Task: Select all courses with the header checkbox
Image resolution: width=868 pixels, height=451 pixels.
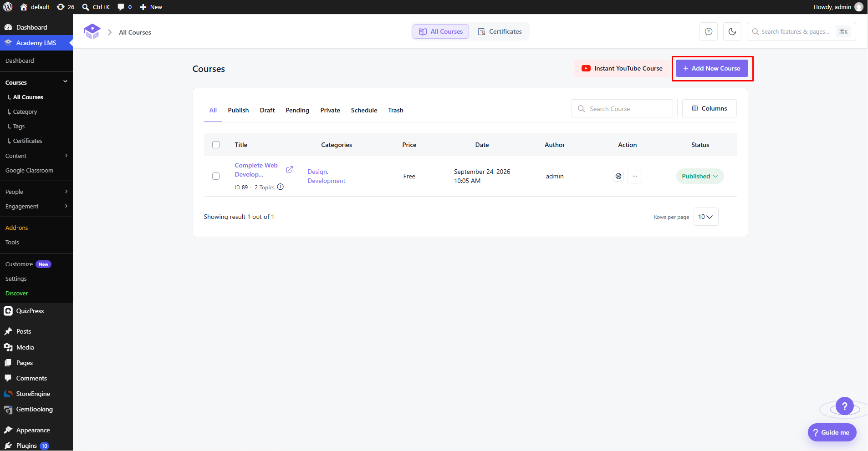Action: pos(216,145)
